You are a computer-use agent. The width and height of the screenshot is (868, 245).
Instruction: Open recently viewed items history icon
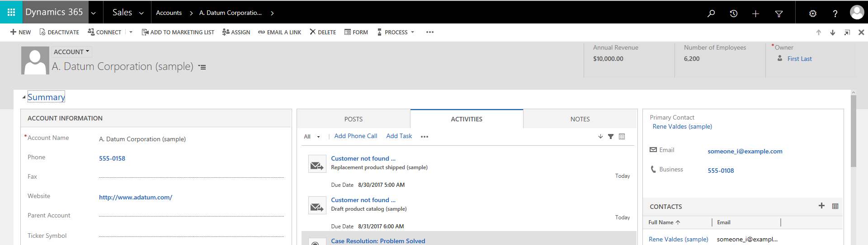point(733,14)
